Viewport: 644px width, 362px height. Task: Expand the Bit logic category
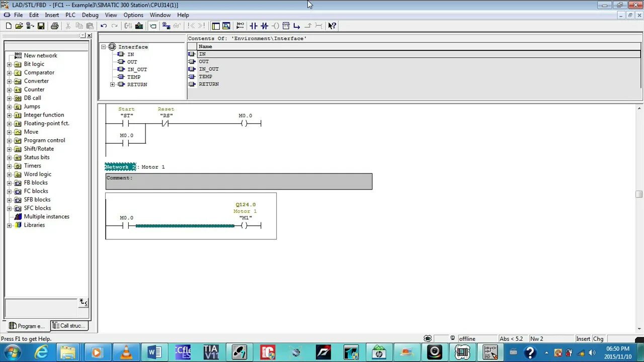(x=9, y=64)
